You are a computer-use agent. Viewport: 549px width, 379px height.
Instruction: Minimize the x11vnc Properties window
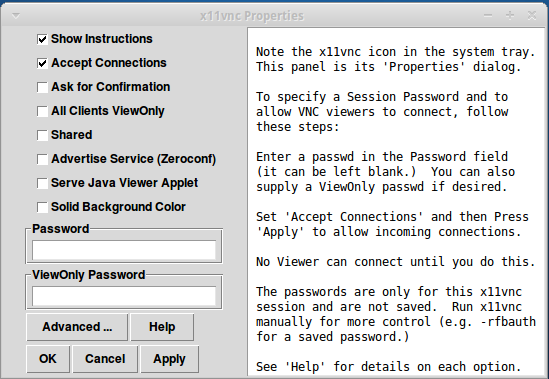pos(488,16)
